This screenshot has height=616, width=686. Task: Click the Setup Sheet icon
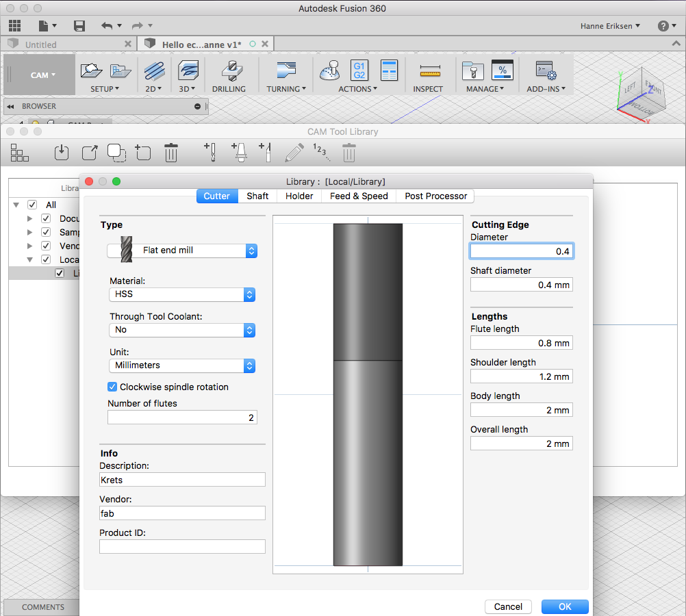tap(389, 70)
